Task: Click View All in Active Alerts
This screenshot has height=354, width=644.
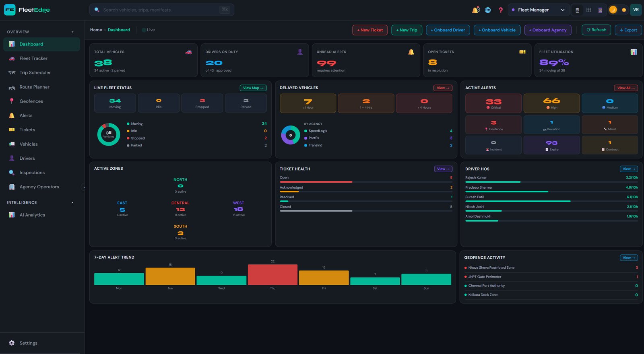Action: tap(626, 88)
